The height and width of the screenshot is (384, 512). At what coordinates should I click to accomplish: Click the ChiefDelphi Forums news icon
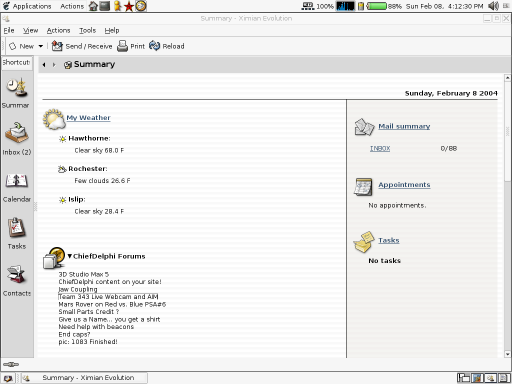coord(54,258)
